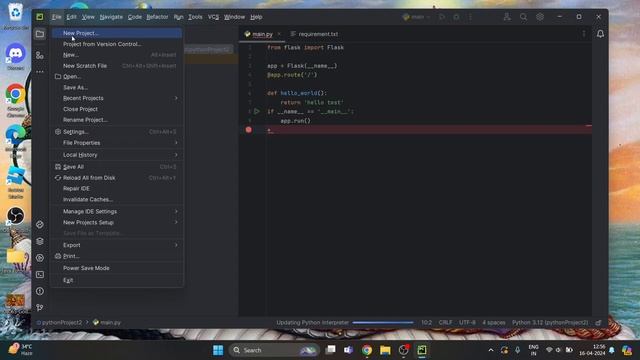Screen dimensions: 640x360
Task: Select Open... in the File menu
Action: pos(117,77)
